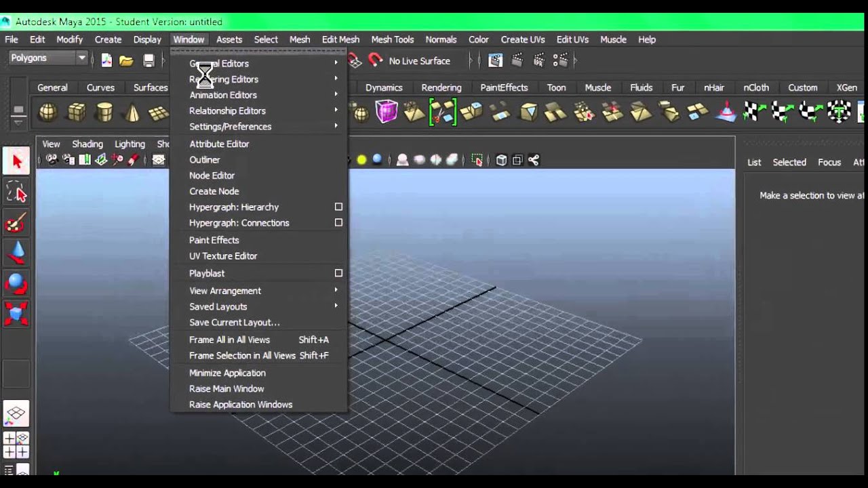Image resolution: width=868 pixels, height=488 pixels.
Task: Toggle Isolate Select in the viewport toolbar
Action: (x=477, y=160)
